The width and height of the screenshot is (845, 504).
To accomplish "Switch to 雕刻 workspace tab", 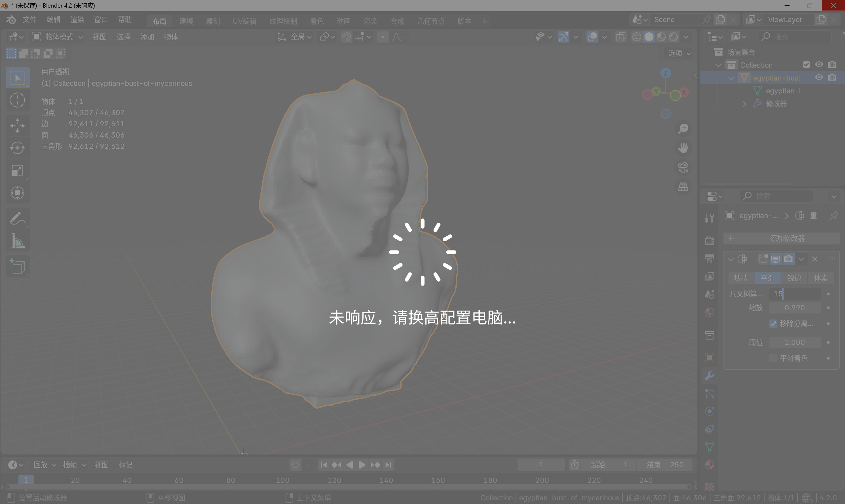I will [x=213, y=21].
